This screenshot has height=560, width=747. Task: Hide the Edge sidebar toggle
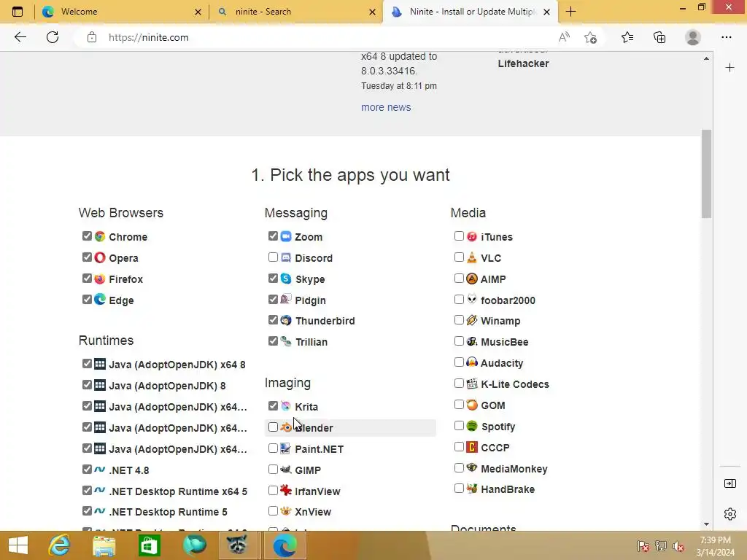(x=729, y=483)
